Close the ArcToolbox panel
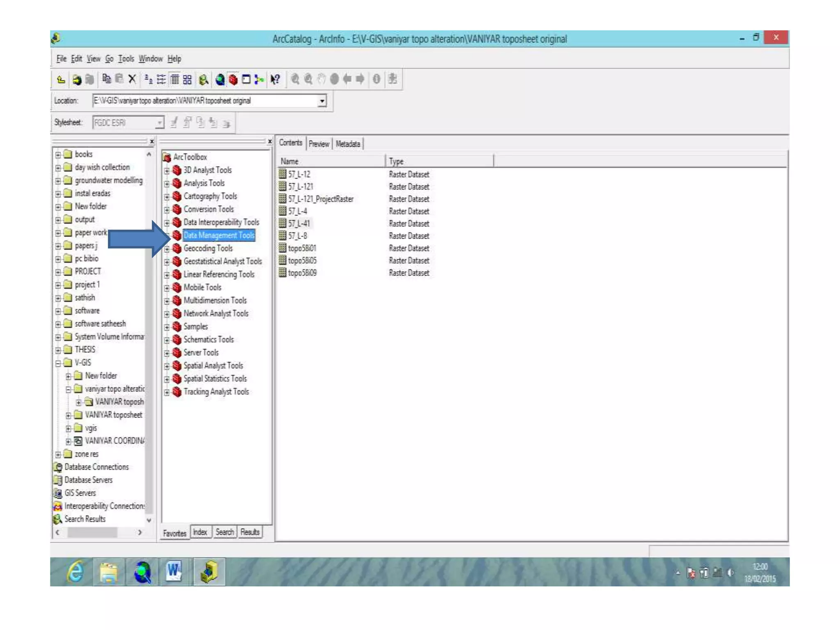Viewport: 840px width, 630px height. pos(269,142)
